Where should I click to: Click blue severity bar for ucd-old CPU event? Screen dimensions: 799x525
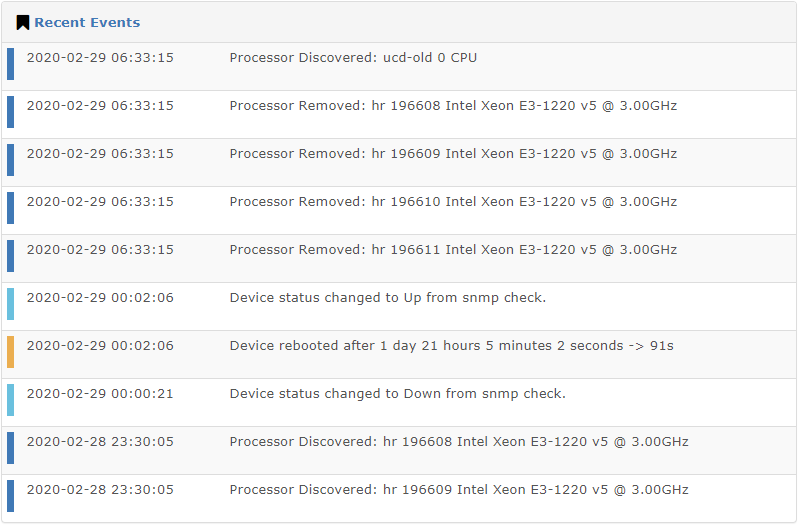pos(10,64)
